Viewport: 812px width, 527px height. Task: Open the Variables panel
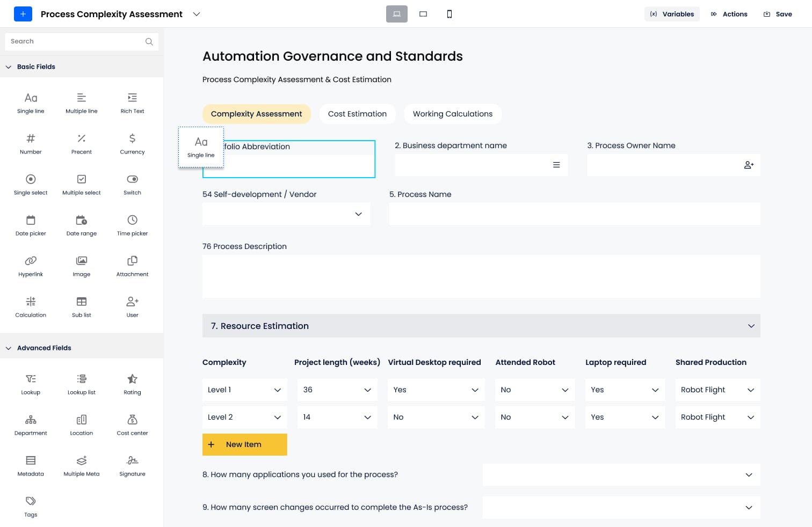pos(672,14)
